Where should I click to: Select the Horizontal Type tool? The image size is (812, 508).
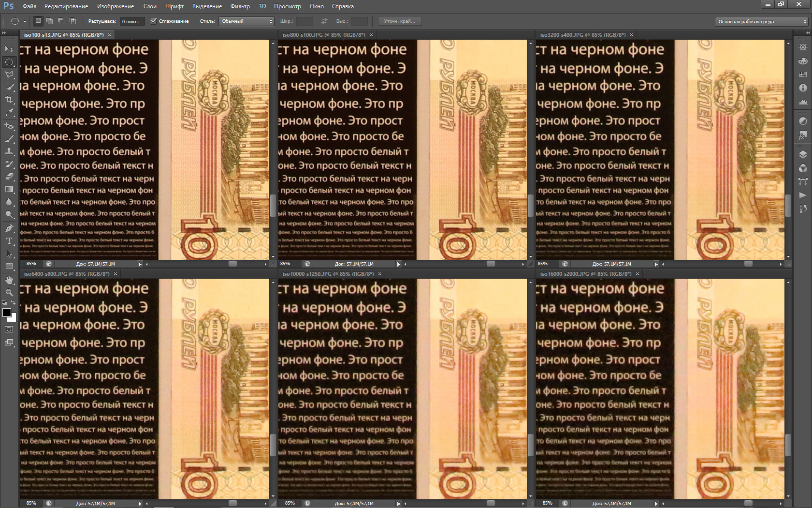tap(9, 240)
